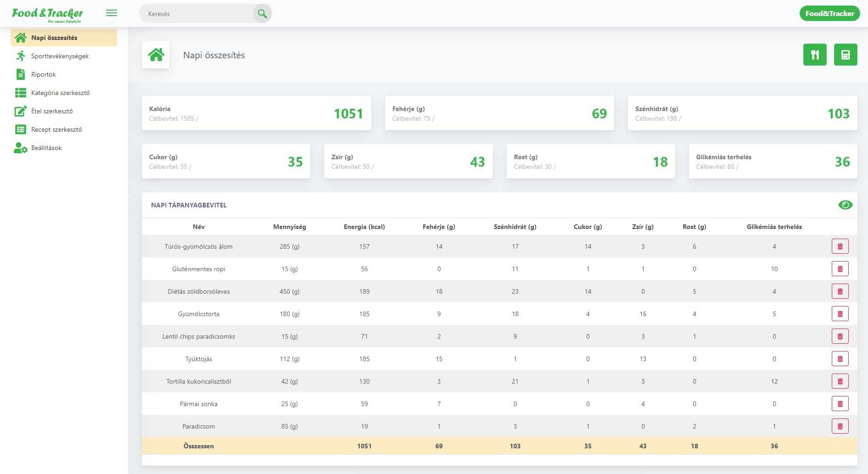
Task: Select the Pármai sonka name cell
Action: coord(199,404)
